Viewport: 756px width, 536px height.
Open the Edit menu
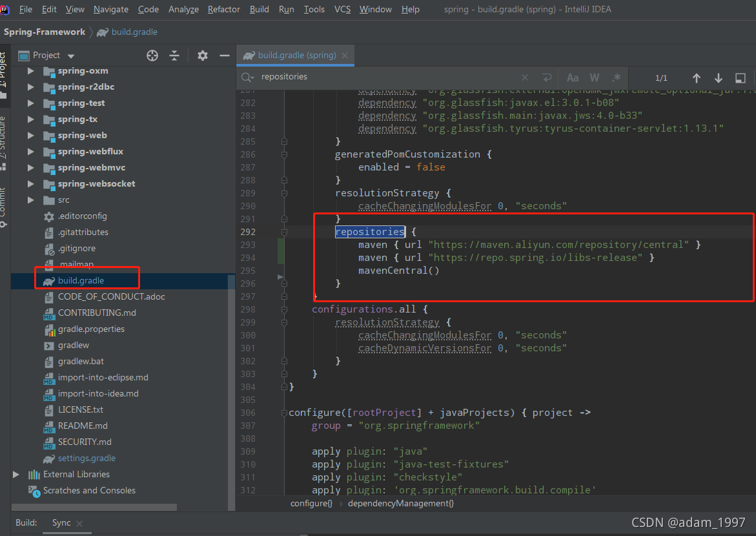(x=49, y=9)
